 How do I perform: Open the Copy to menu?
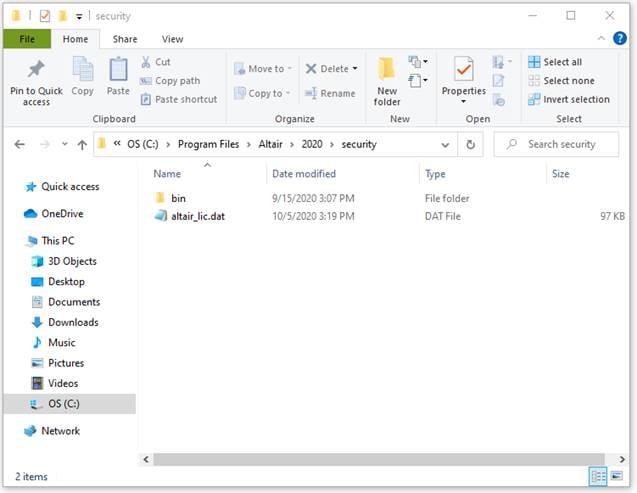pyautogui.click(x=262, y=93)
